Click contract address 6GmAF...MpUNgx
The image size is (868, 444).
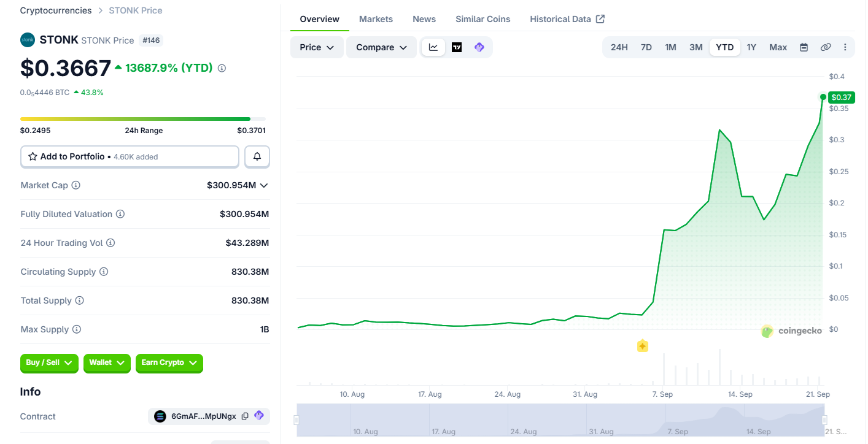coord(203,416)
